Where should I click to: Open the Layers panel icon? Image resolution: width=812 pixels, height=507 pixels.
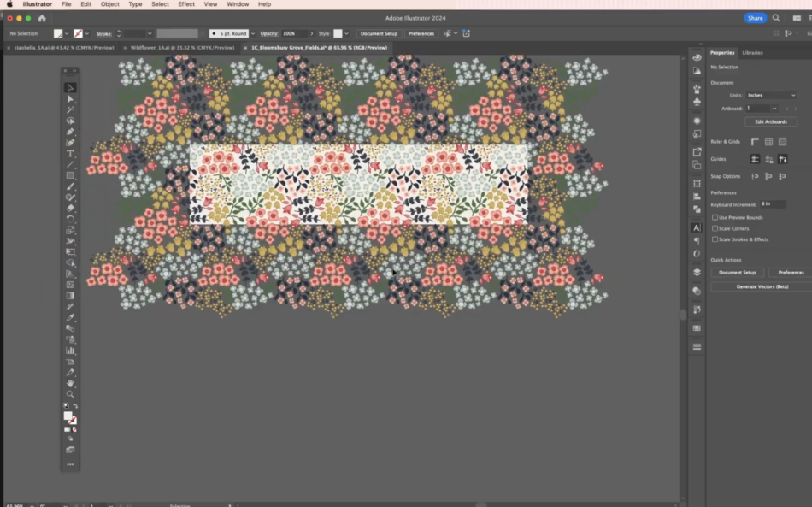pos(697,272)
